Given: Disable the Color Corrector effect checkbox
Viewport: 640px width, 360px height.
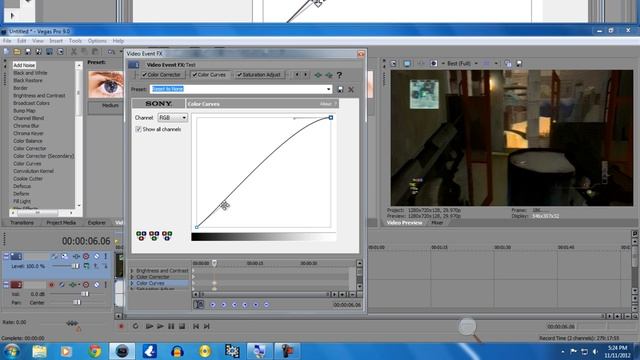Looking at the screenshot, I should (144, 75).
